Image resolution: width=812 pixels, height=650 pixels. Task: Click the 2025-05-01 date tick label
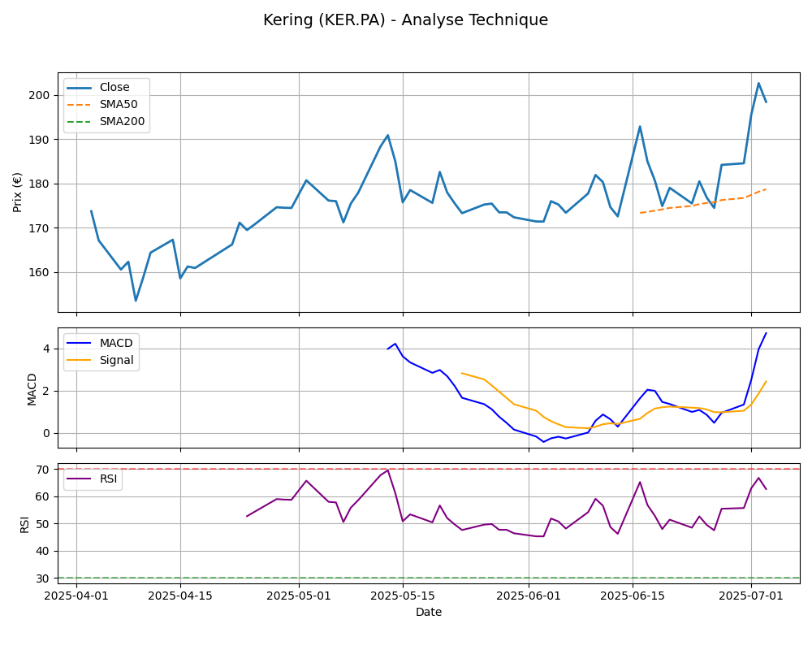click(x=299, y=595)
